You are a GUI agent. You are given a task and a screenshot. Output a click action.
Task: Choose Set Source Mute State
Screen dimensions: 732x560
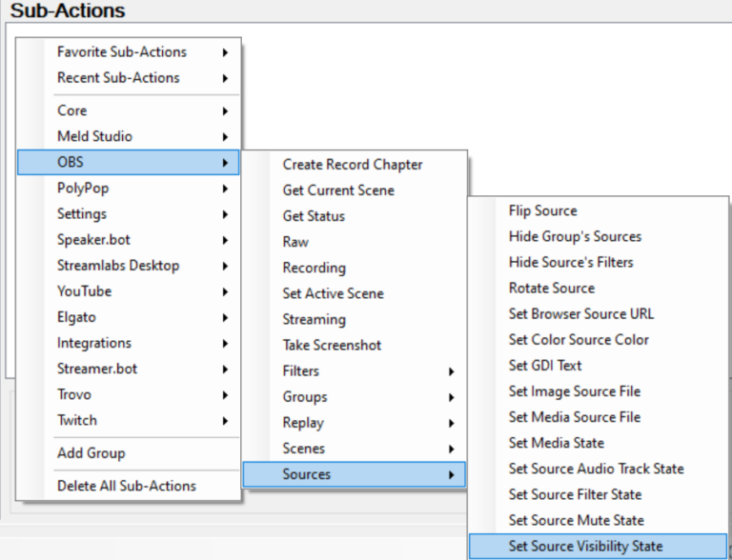coord(576,520)
